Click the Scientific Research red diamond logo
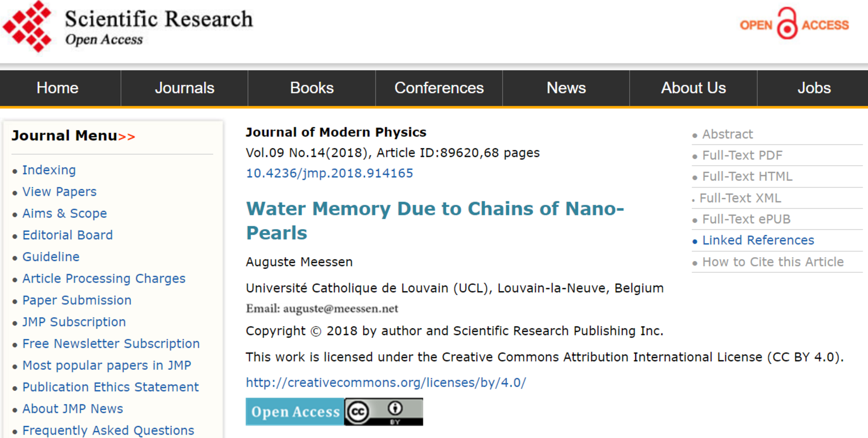The image size is (868, 438). (27, 26)
